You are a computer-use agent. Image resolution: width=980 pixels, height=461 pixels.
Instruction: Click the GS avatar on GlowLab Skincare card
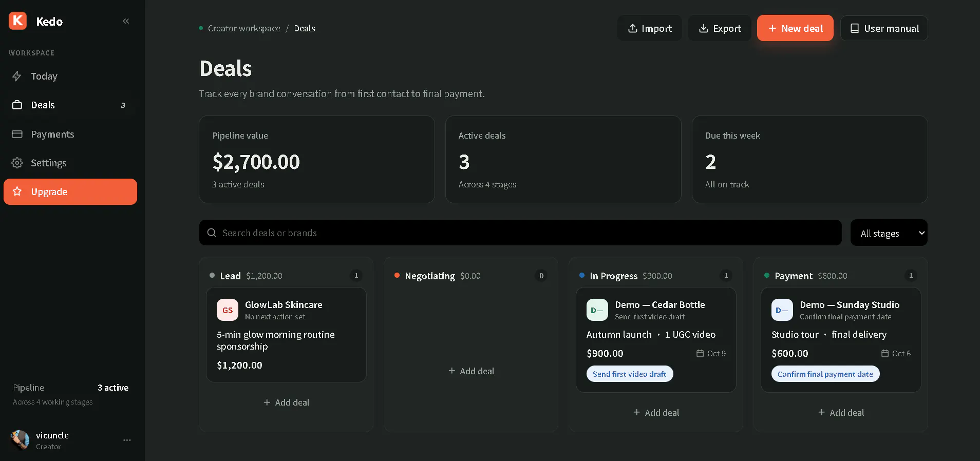click(x=228, y=310)
